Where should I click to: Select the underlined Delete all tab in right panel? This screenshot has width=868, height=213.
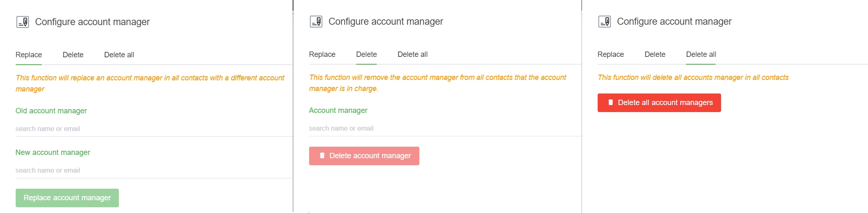pyautogui.click(x=701, y=54)
